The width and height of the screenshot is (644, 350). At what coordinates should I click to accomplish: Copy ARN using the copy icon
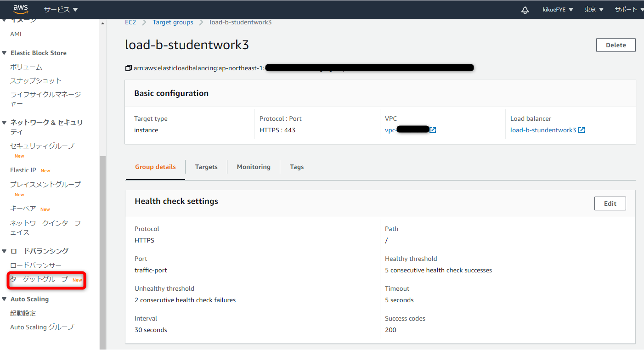128,68
